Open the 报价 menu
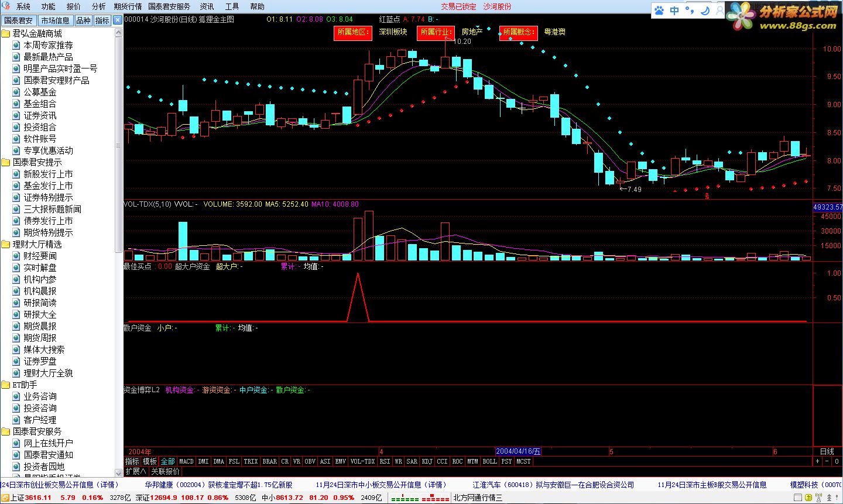The height and width of the screenshot is (504, 843). click(74, 6)
